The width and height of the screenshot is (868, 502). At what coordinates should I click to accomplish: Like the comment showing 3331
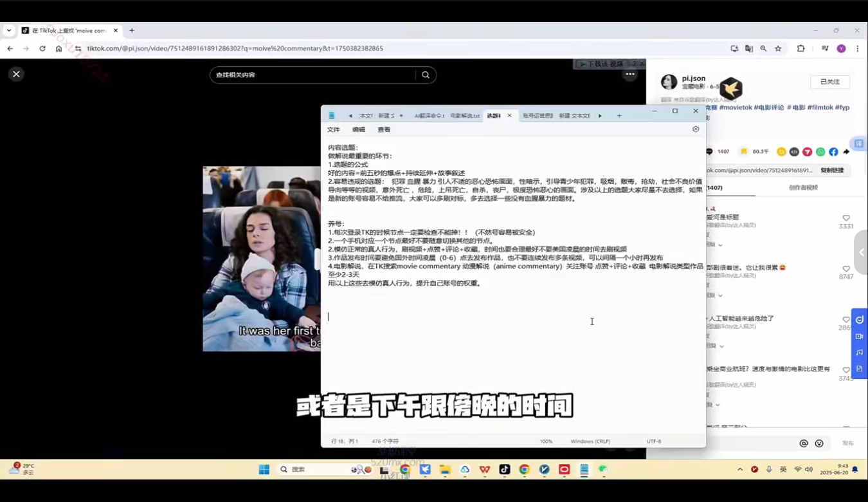click(x=846, y=218)
